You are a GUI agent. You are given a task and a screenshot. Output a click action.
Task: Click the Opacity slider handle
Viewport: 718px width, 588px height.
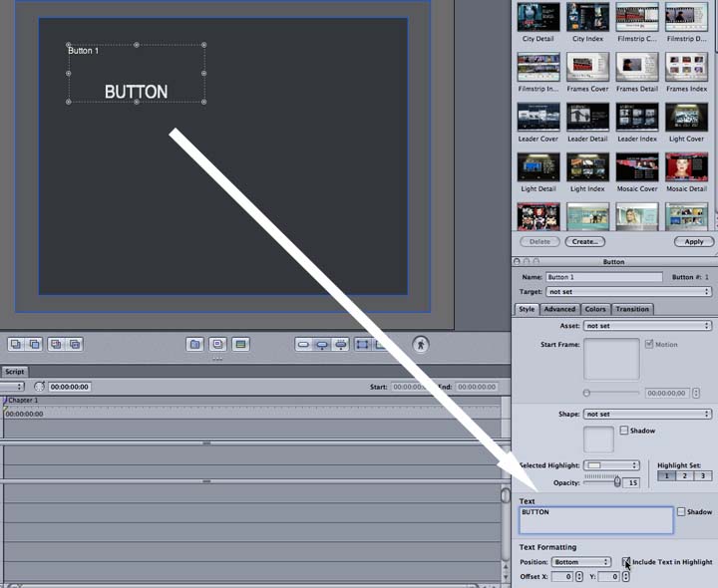tap(617, 481)
